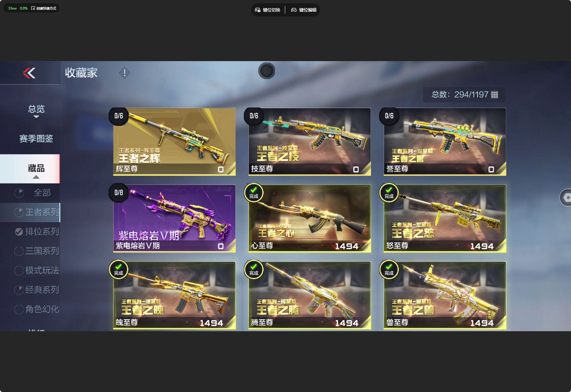Select the 三国系列 category
This screenshot has width=571, height=392.
point(37,251)
